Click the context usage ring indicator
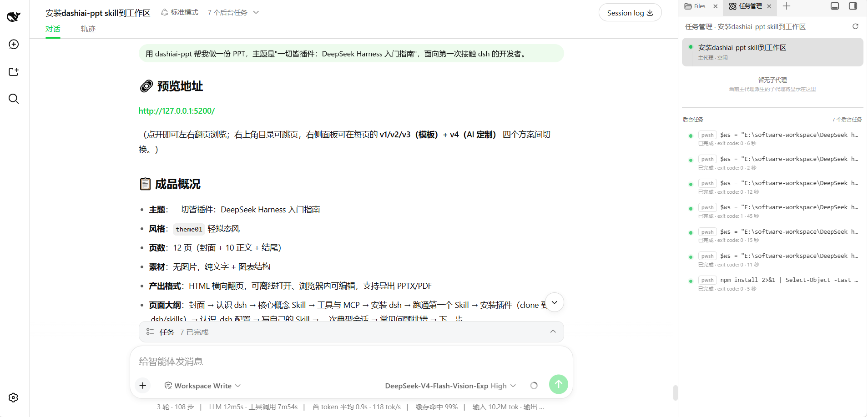The image size is (868, 417). (x=534, y=386)
